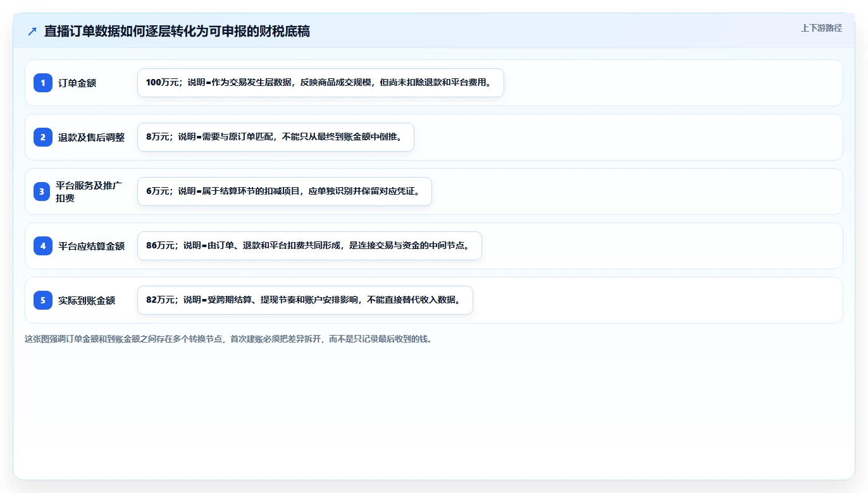This screenshot has height=493, width=868.
Task: Click the page title about 直播订单数据
Action: click(x=177, y=32)
